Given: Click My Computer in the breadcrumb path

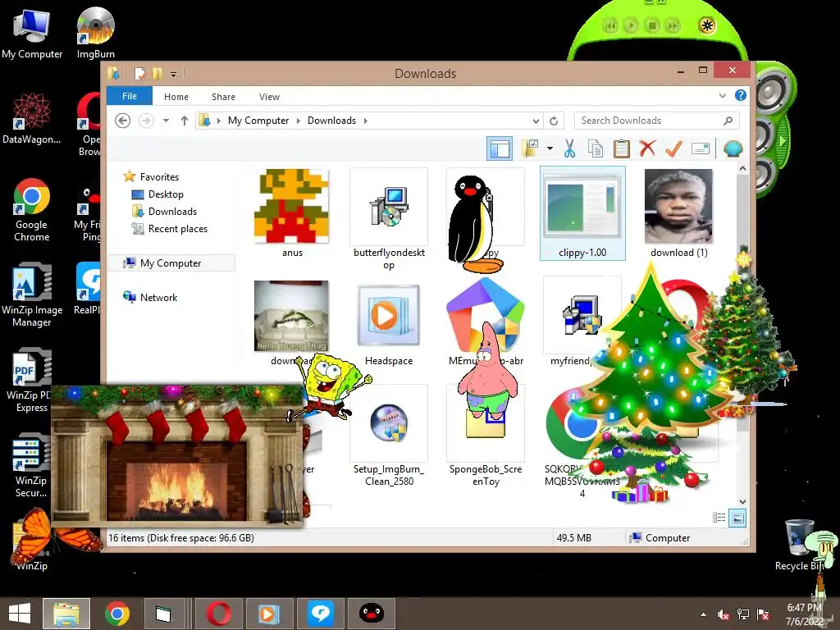Looking at the screenshot, I should [x=258, y=121].
